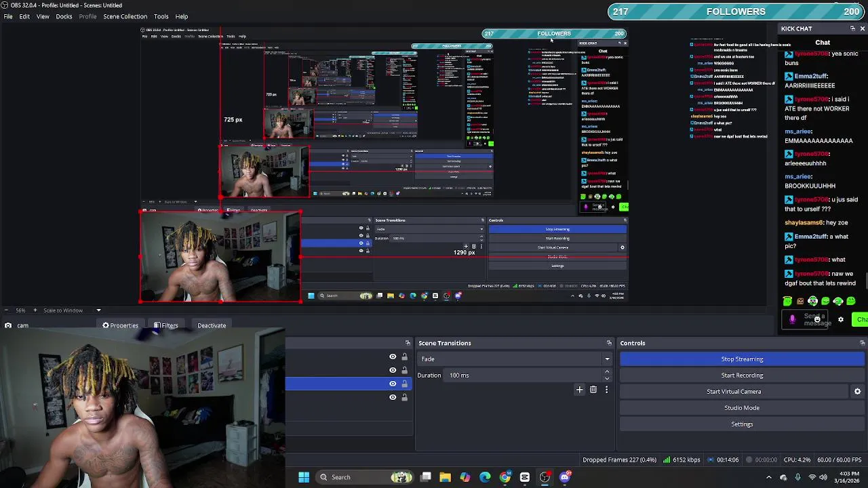This screenshot has height=488, width=868.
Task: Open the Edit menu
Action: click(24, 16)
